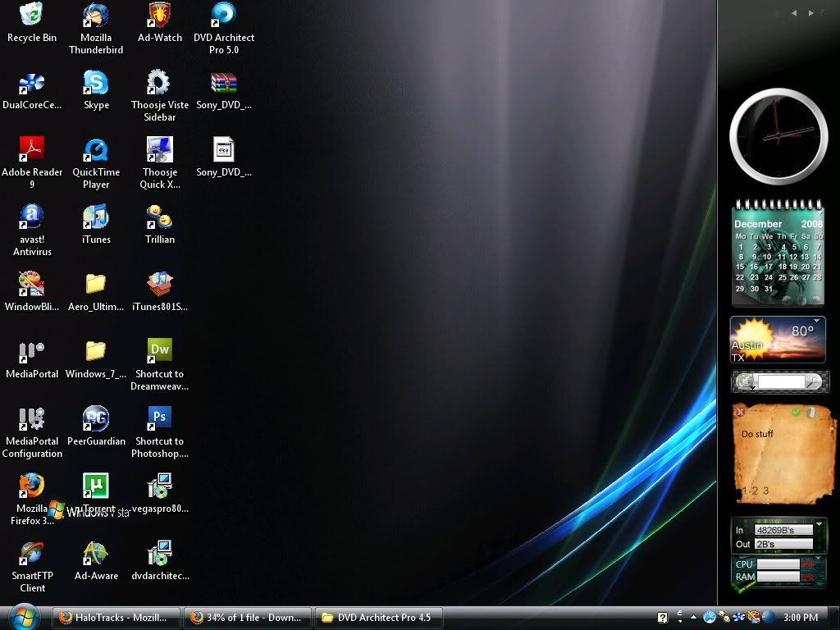Open Trillian desktop shortcut
Screen dimensions: 840x630
coord(160,225)
